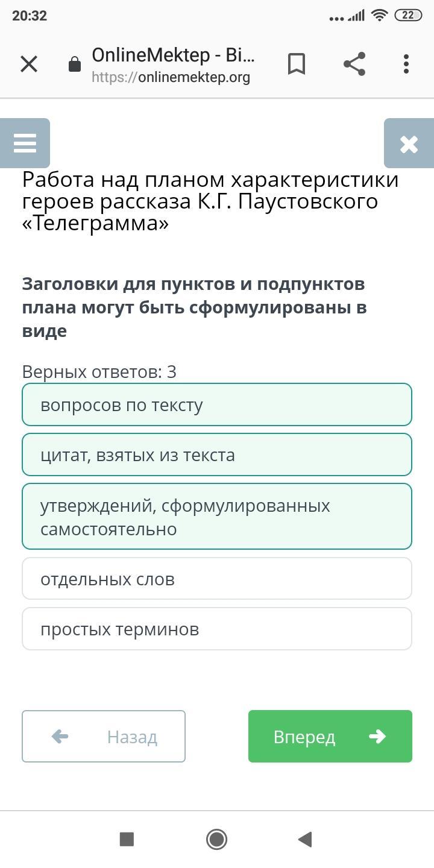Close the lesson with gray X button
Screen dimensions: 434x868
point(409,143)
